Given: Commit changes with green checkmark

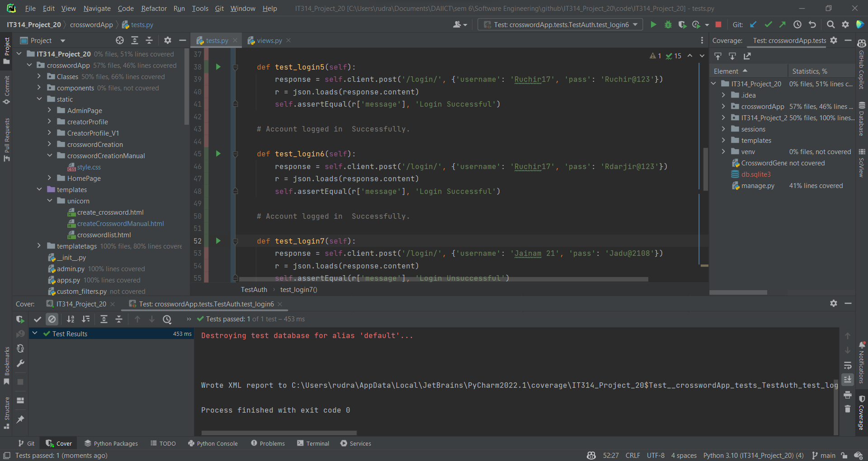Looking at the screenshot, I should (x=768, y=25).
